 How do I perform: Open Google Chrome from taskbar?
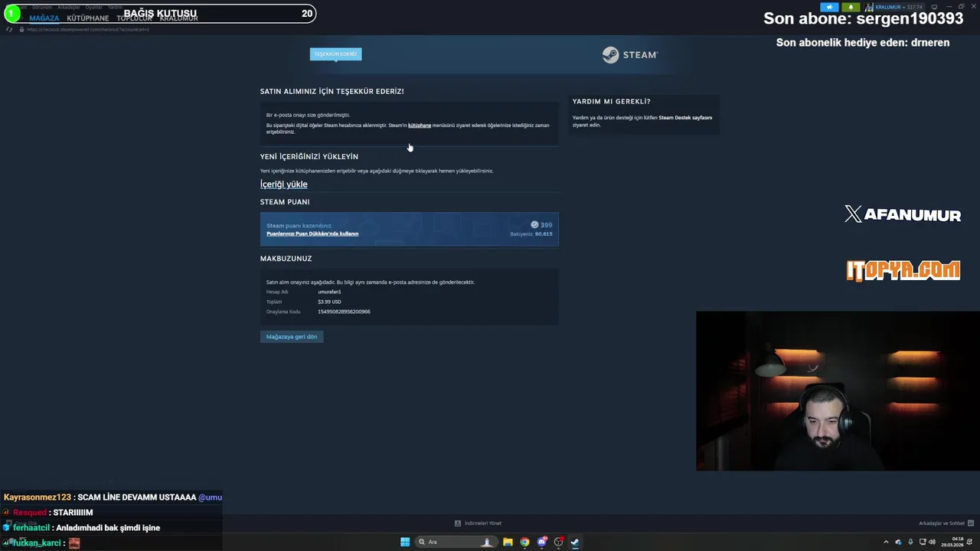524,542
